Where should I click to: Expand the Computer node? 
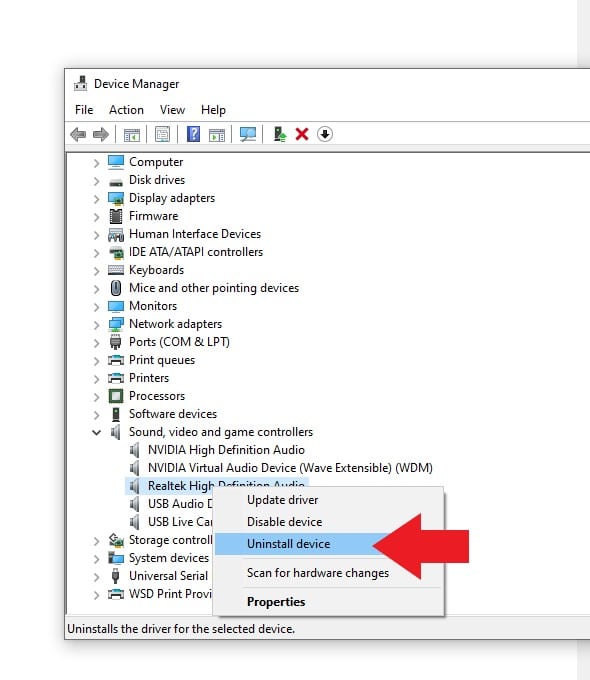[96, 163]
